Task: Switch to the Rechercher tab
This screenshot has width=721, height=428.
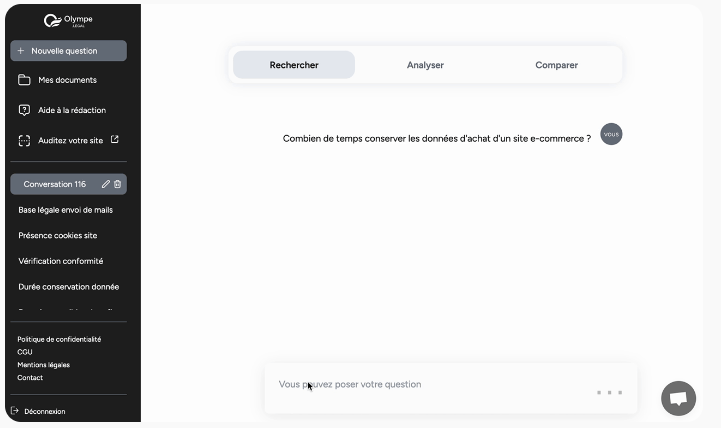Action: [x=294, y=65]
